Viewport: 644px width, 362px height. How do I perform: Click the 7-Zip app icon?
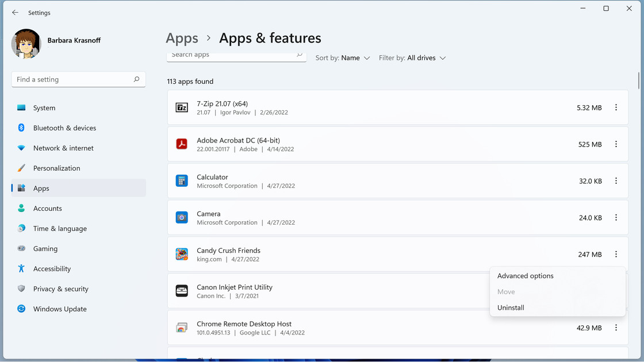click(182, 107)
